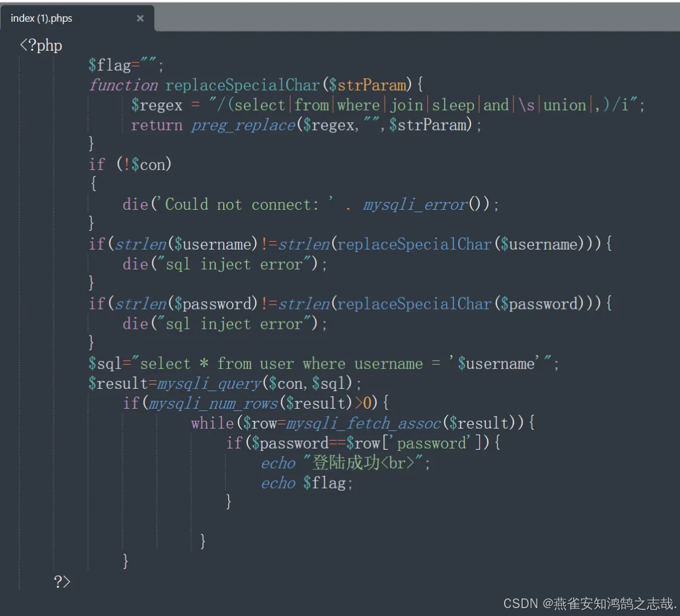Click the strlen($password) check line
The height and width of the screenshot is (616, 680).
tap(351, 303)
